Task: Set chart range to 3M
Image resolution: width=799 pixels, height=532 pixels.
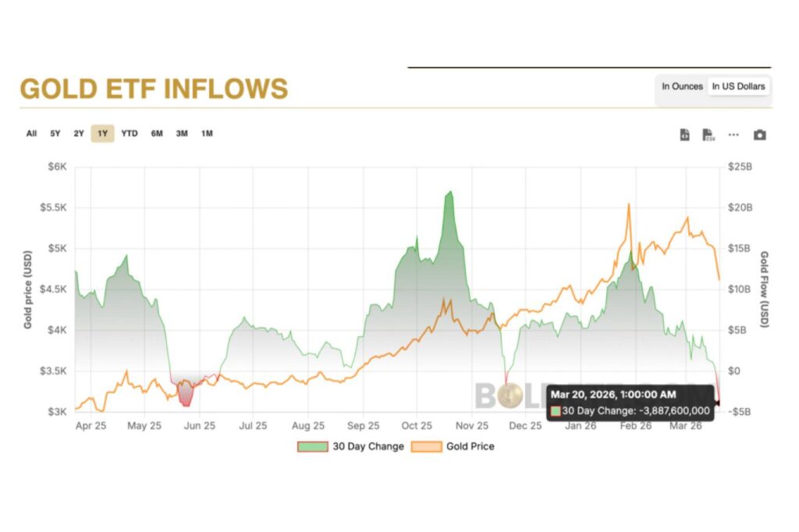Action: coord(182,133)
